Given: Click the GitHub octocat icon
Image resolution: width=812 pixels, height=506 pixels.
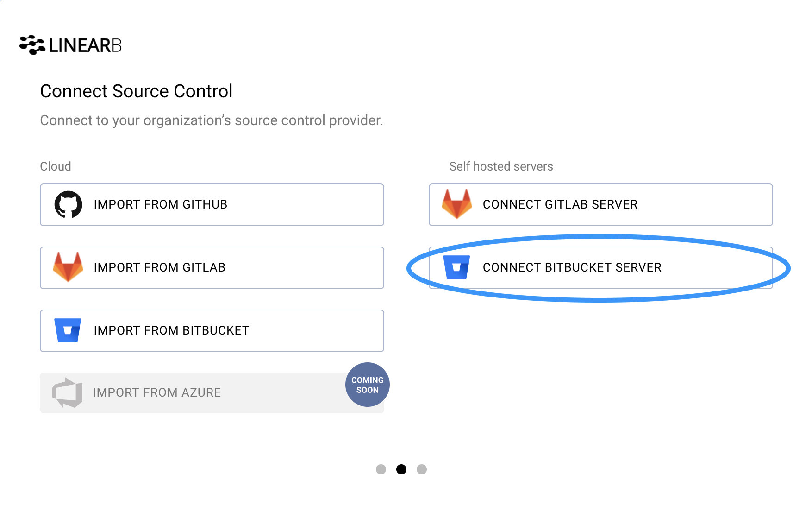Looking at the screenshot, I should coord(69,204).
